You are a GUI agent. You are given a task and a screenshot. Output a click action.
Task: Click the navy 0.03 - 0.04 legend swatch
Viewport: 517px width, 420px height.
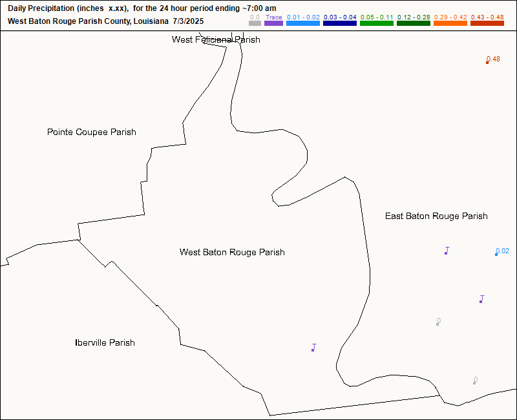(340, 23)
